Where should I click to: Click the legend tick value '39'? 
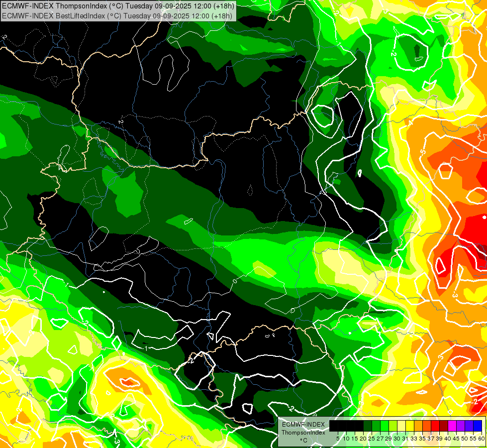[x=439, y=439]
